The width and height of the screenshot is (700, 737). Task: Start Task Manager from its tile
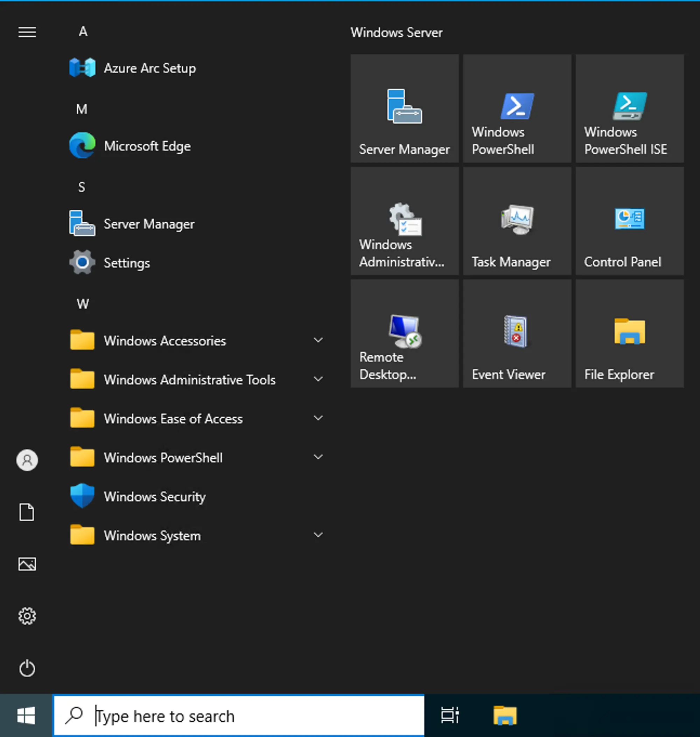(517, 222)
